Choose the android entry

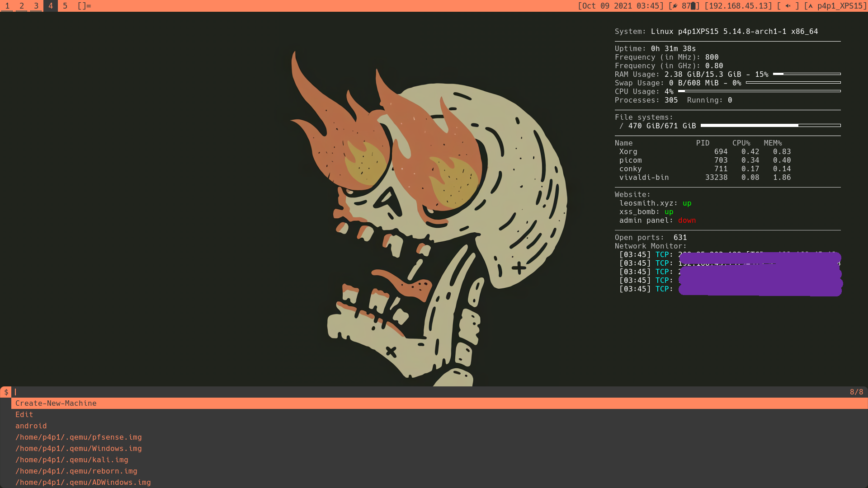click(31, 426)
